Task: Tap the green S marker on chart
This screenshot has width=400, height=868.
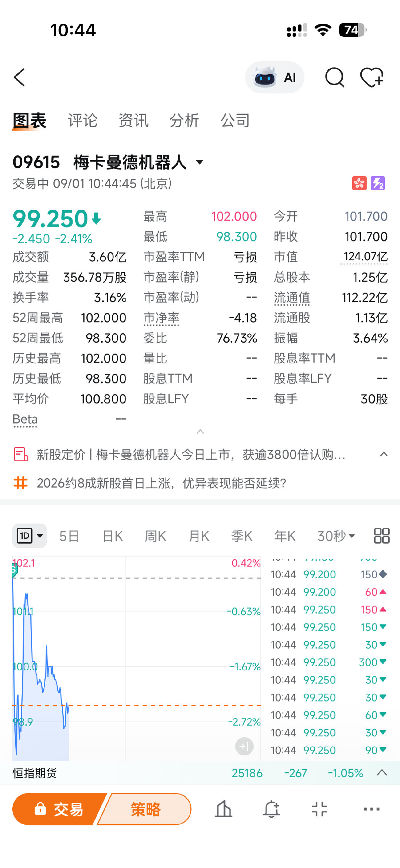Action: pyautogui.click(x=14, y=570)
